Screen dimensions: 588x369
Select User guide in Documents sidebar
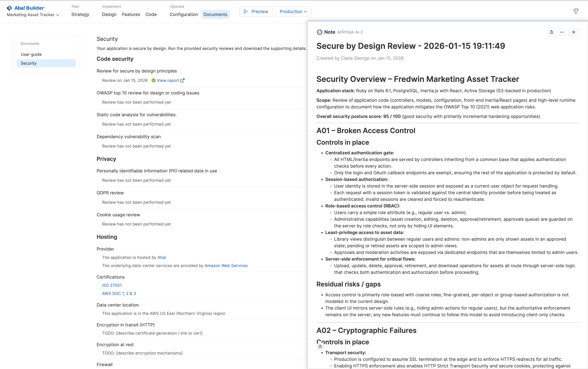(x=31, y=54)
